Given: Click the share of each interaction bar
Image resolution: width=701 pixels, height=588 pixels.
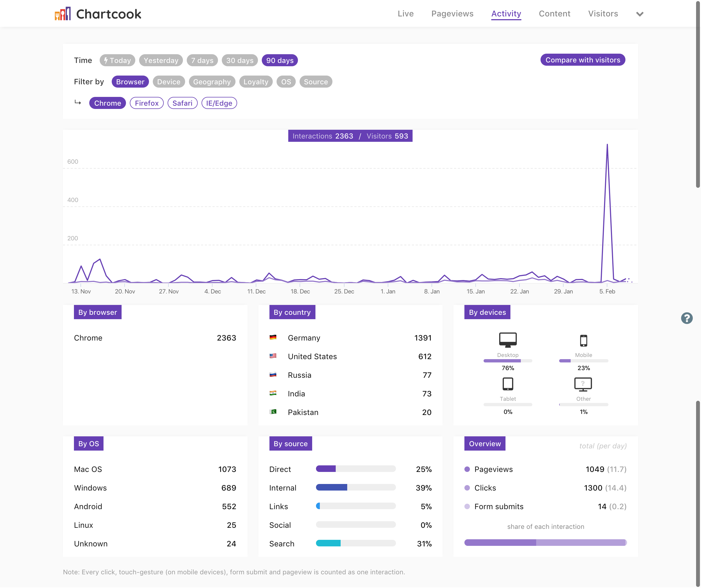Looking at the screenshot, I should (x=545, y=543).
